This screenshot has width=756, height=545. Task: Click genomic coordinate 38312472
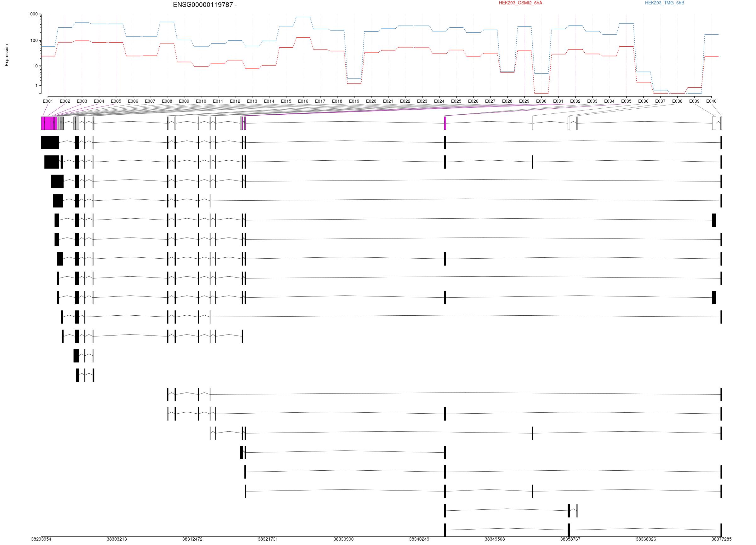tap(192, 539)
